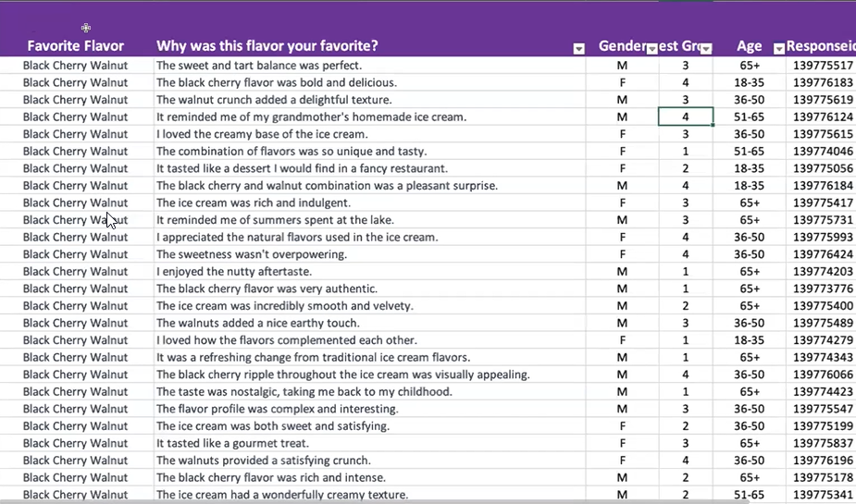Click response ID 139774046
The width and height of the screenshot is (856, 504).
coord(821,151)
